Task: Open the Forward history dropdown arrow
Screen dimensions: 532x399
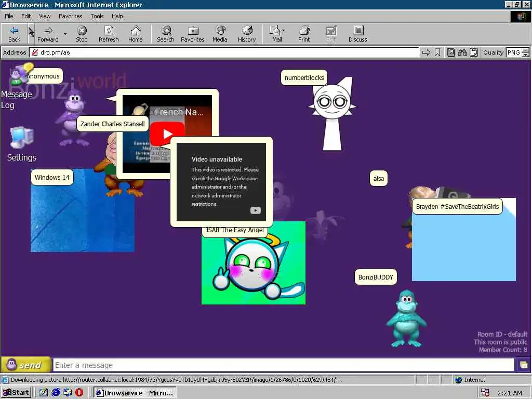Action: coord(65,34)
